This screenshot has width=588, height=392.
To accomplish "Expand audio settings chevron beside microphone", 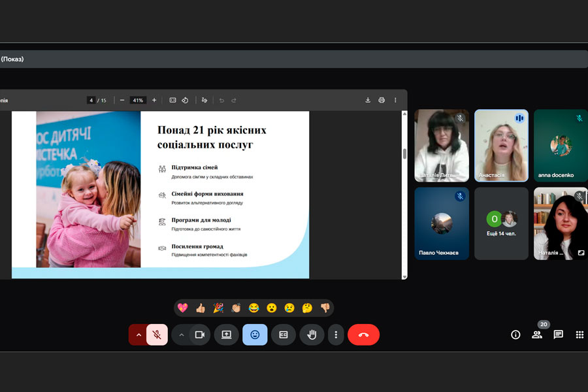I will 139,335.
